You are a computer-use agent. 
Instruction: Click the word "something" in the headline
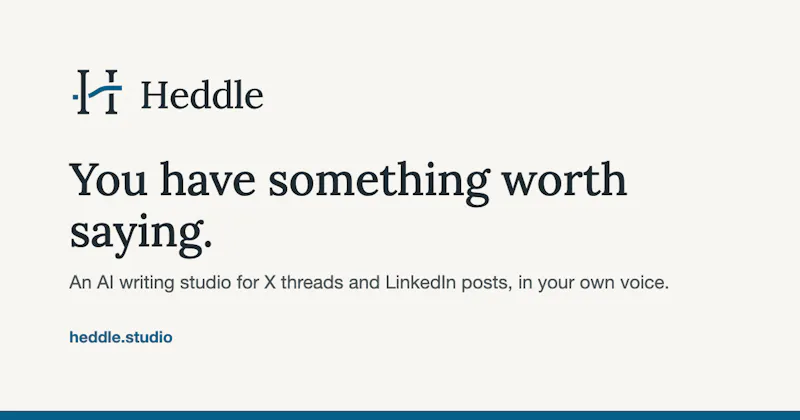[379, 183]
